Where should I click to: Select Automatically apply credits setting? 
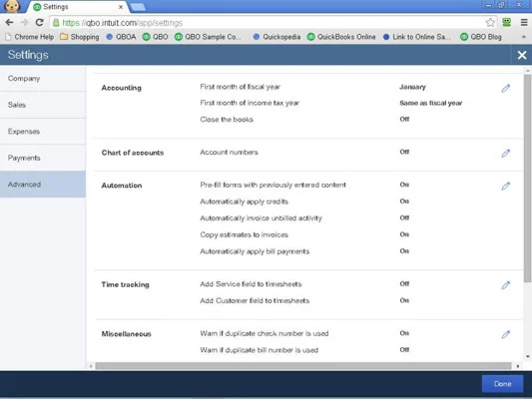[x=245, y=201]
